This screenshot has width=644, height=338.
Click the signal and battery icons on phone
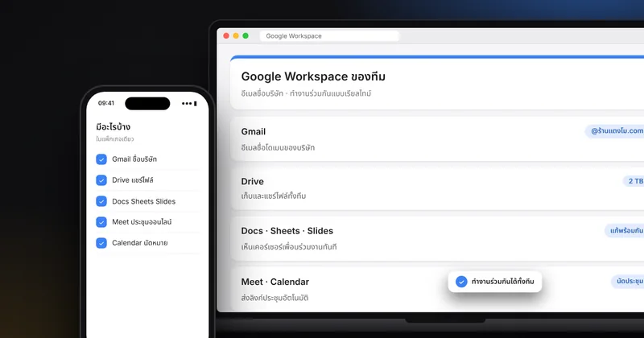coord(189,104)
